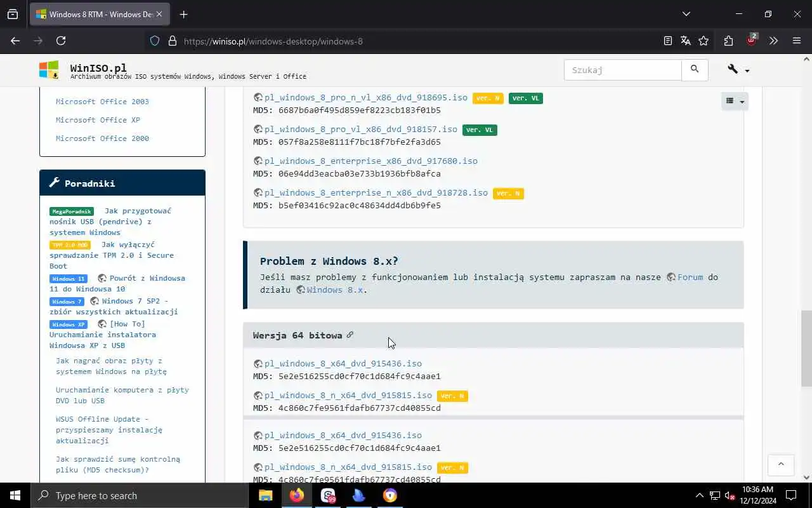Open the Windows Start menu
This screenshot has height=508, width=812.
point(15,495)
